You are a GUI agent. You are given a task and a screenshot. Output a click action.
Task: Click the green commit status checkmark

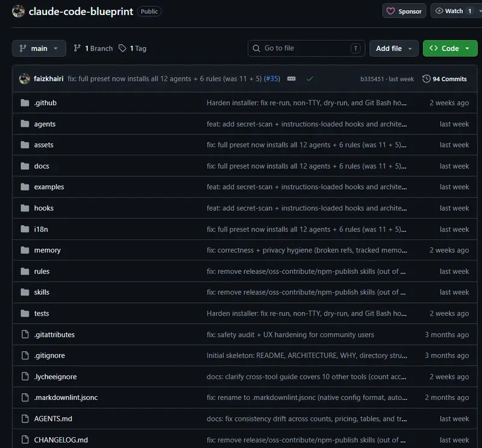(310, 79)
